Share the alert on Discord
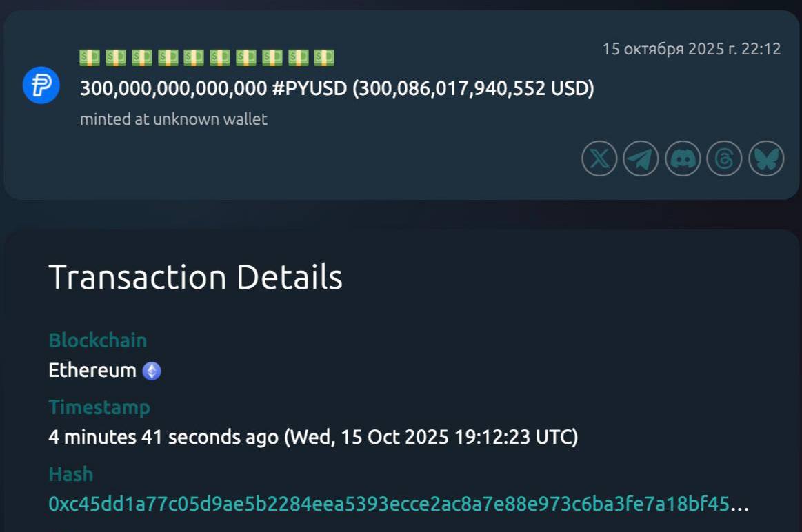Viewport: 802px width, 532px height. (x=683, y=159)
